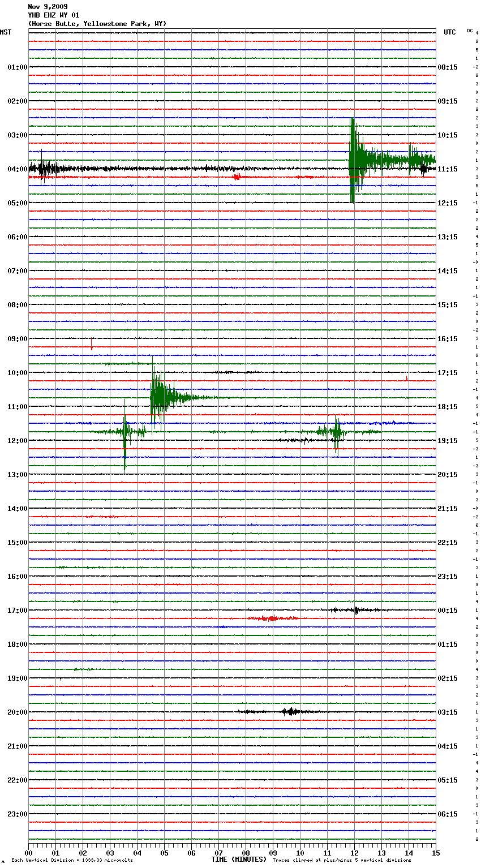
Task: Click the '05' minute label on bottom axis
Action: 164,853
